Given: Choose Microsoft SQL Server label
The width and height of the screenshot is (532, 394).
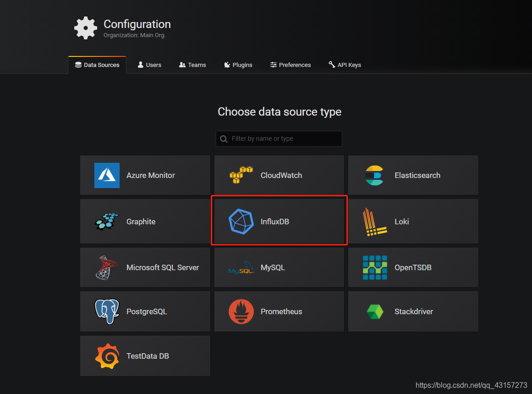Looking at the screenshot, I should (x=163, y=268).
